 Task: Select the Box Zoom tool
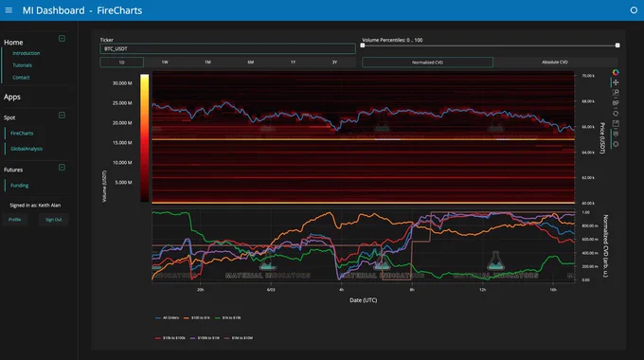coord(616,93)
